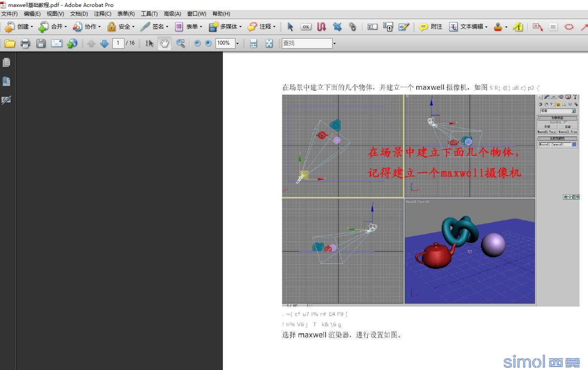Open the zoom percentage dropdown arrow
588x370 pixels.
237,43
